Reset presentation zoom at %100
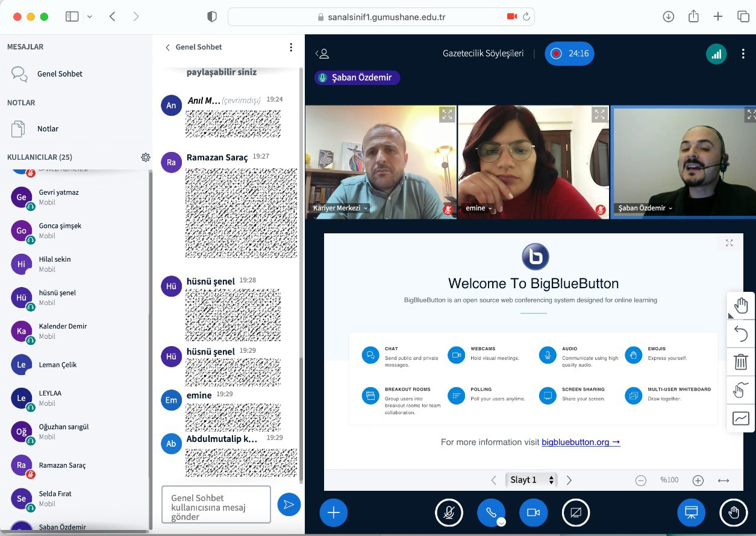Screen dimensions: 756x536 669,481
